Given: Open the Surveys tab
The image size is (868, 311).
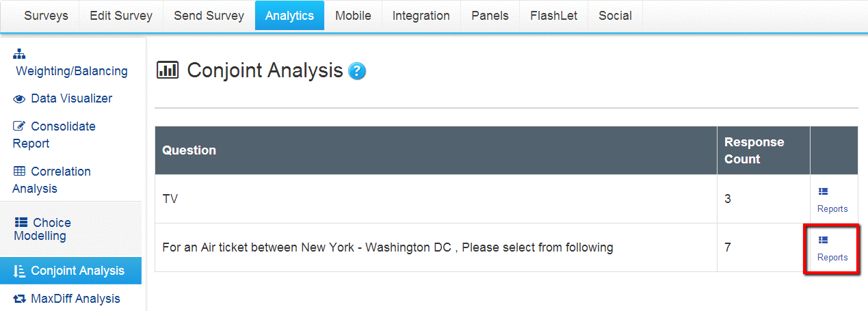Looking at the screenshot, I should tap(47, 16).
